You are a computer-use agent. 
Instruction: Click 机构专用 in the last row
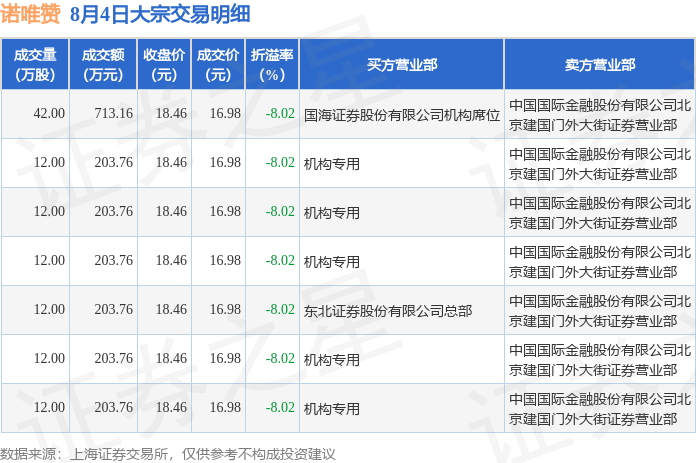(x=332, y=409)
